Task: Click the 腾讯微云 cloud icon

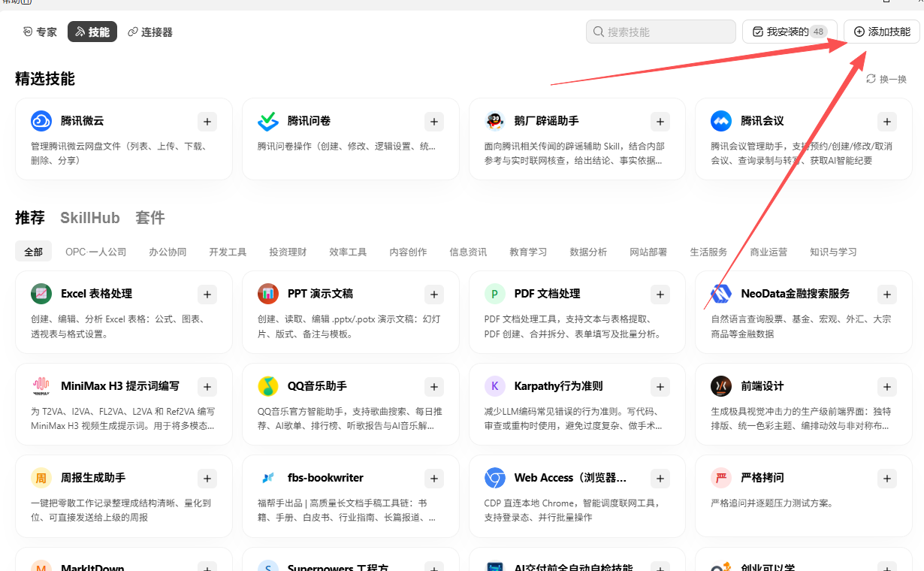Action: point(41,121)
